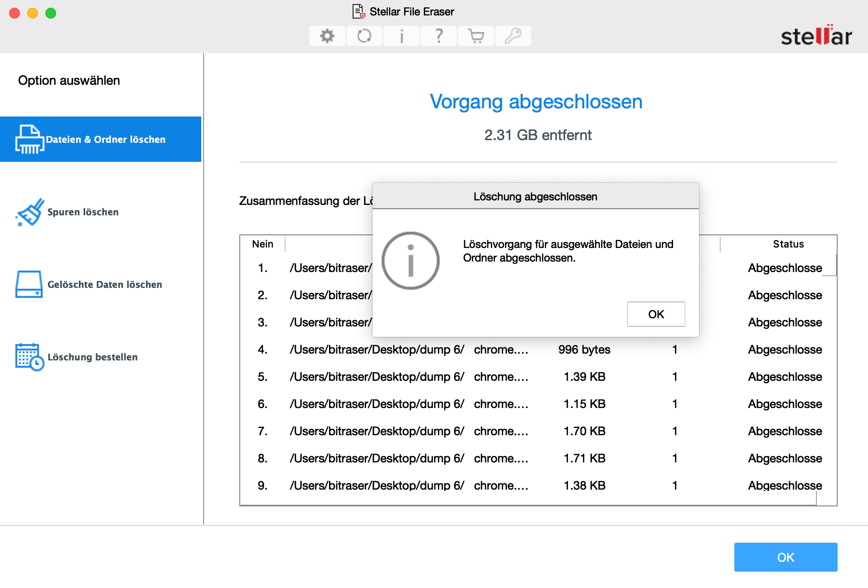The height and width of the screenshot is (588, 868).
Task: Click '1.71 KB' size cell
Action: (584, 458)
